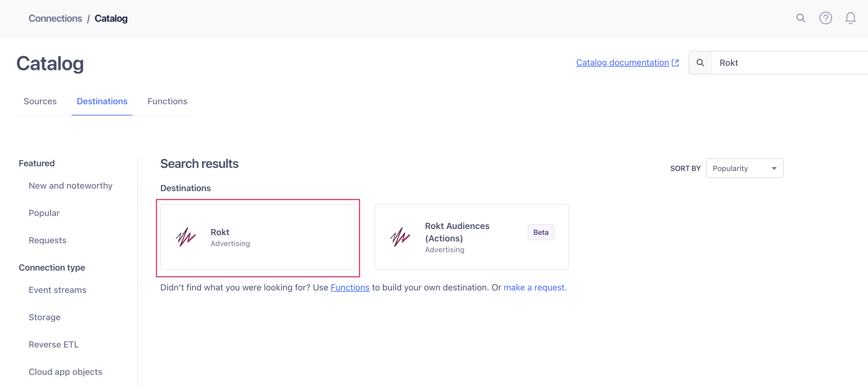Click the Functions link in the message
The height and width of the screenshot is (386, 868).
point(350,287)
